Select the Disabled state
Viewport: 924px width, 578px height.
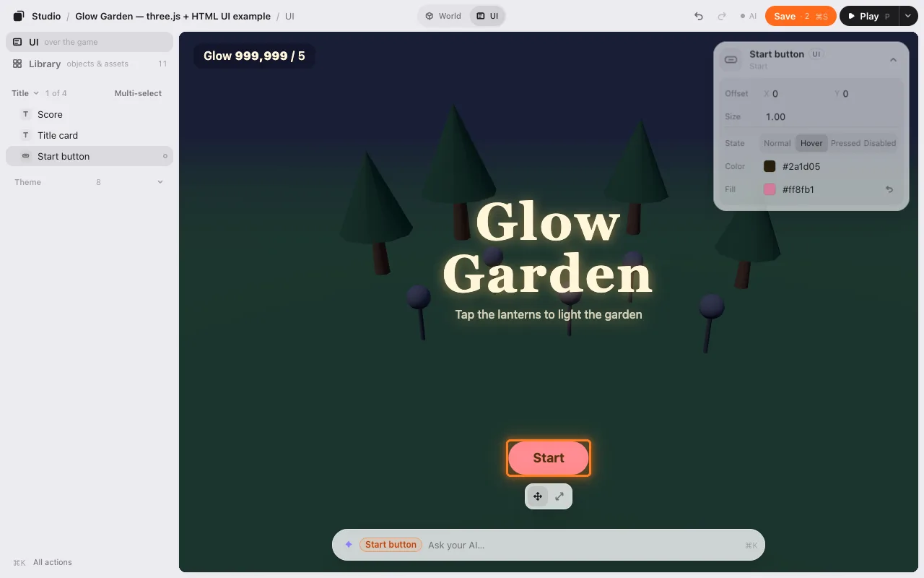(x=880, y=143)
